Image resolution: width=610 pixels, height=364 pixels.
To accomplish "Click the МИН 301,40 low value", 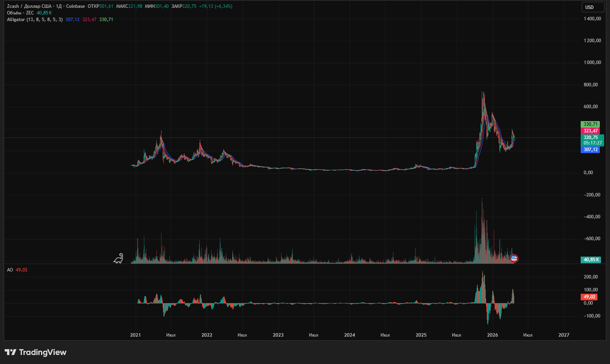I will (157, 7).
